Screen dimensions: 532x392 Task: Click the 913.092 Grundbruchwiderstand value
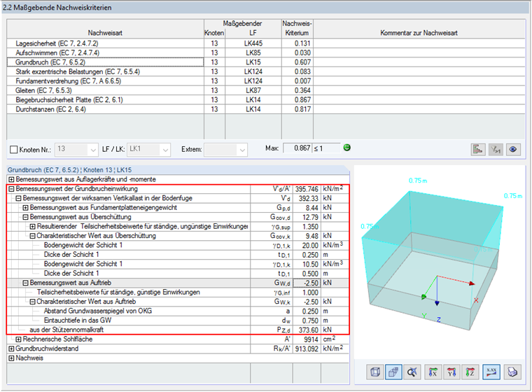pyautogui.click(x=307, y=349)
